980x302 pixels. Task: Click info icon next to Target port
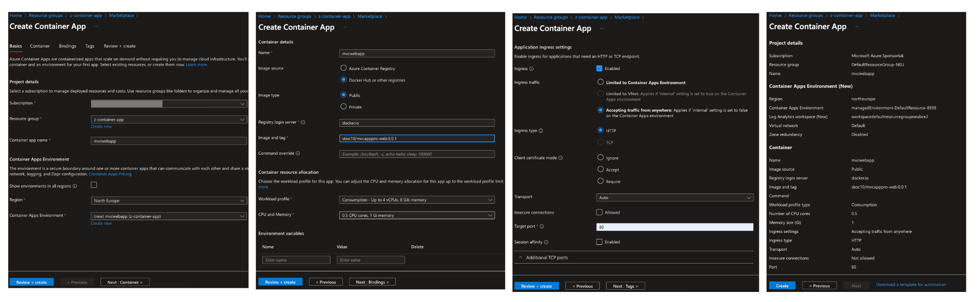click(x=542, y=226)
